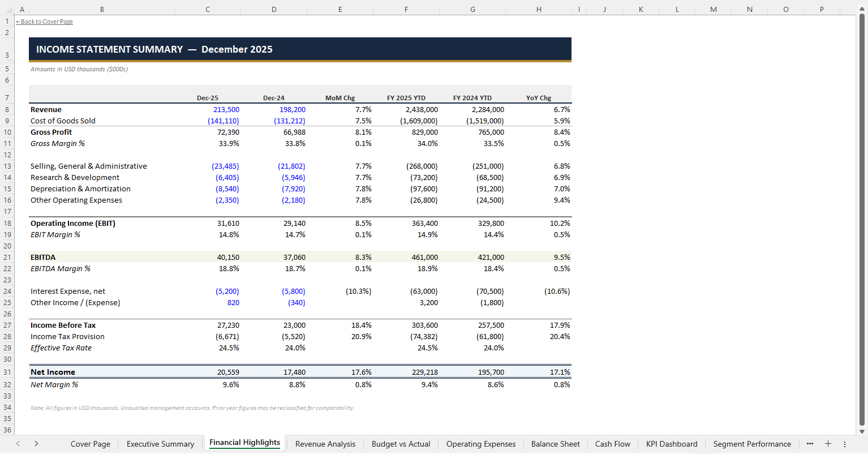Select the Cash Flow worksheet tab

612,444
